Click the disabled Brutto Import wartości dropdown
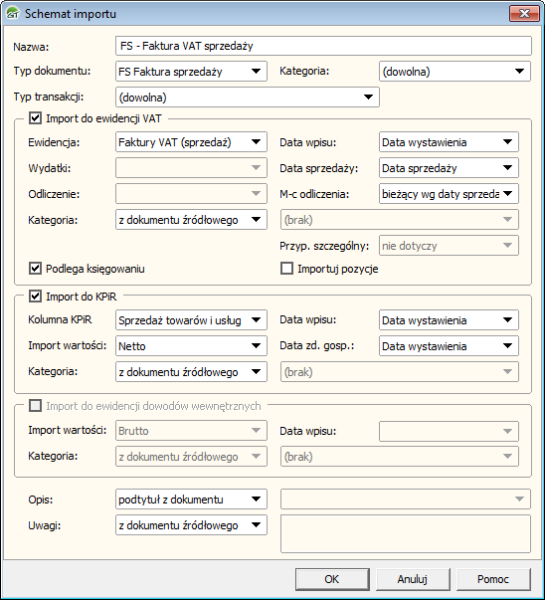The height and width of the screenshot is (600, 545). [x=191, y=431]
